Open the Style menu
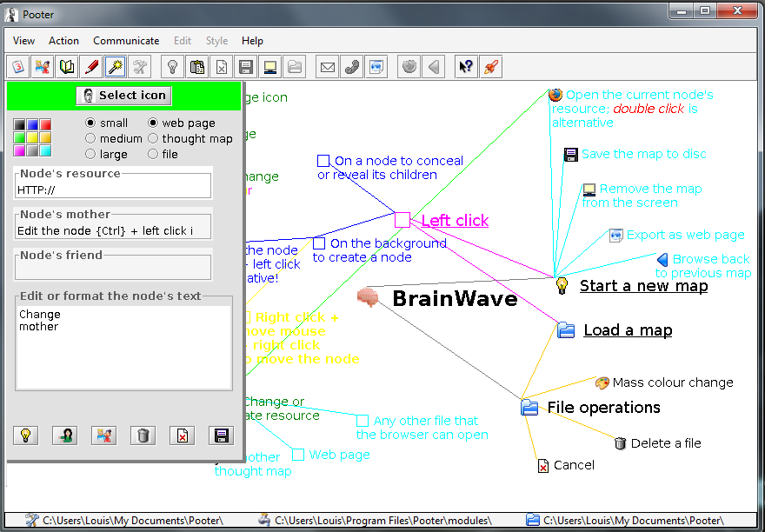Viewport: 765px width, 532px height. pos(216,41)
